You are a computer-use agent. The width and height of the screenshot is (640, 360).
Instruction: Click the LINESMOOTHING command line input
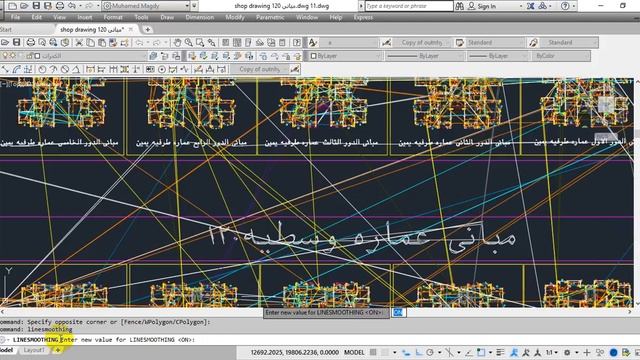tap(320, 340)
